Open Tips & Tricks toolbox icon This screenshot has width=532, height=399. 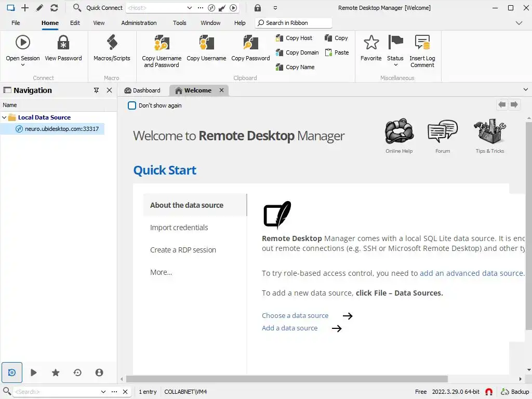(x=489, y=131)
